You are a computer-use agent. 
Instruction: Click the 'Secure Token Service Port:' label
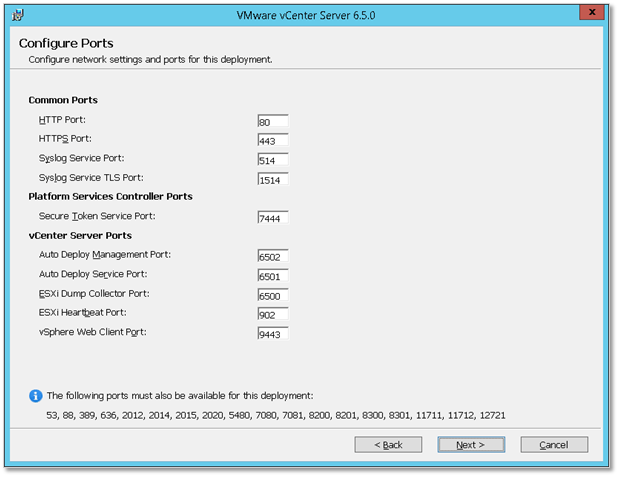(x=97, y=216)
